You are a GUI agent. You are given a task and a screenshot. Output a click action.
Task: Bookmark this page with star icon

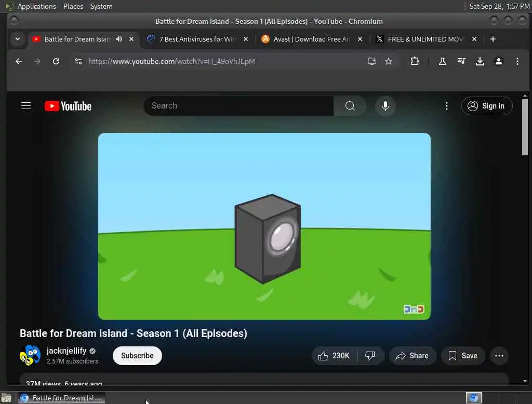pos(389,61)
